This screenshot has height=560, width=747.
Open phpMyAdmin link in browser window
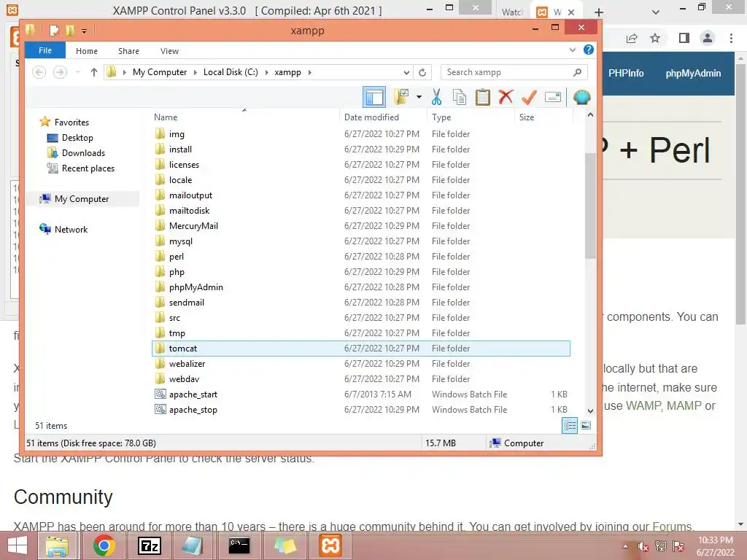coord(693,74)
